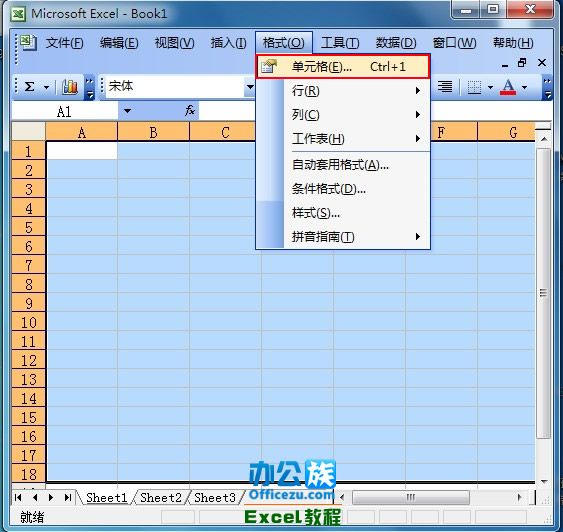Expand standard toolbar options chevron
Viewport: 563px width, 532px height.
(x=89, y=87)
